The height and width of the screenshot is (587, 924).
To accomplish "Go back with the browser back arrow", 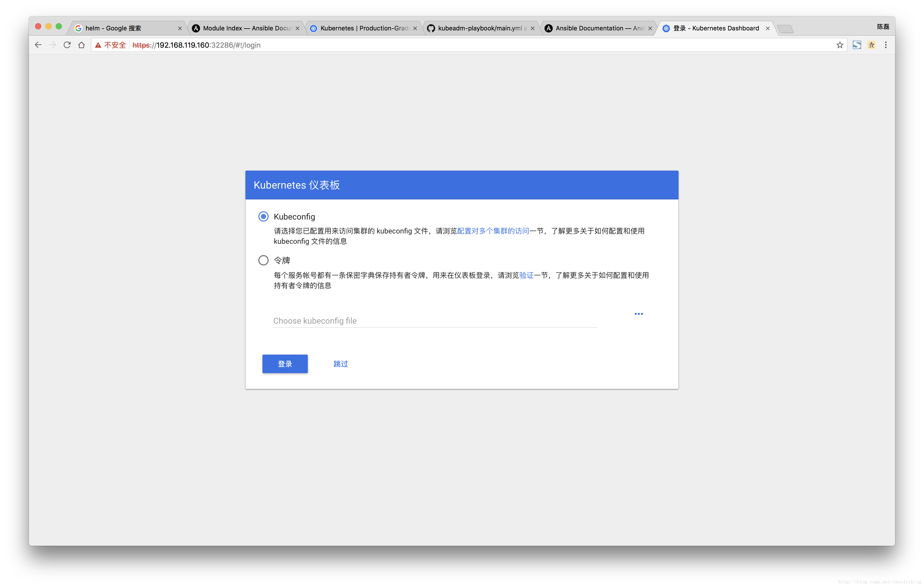I will pos(38,45).
